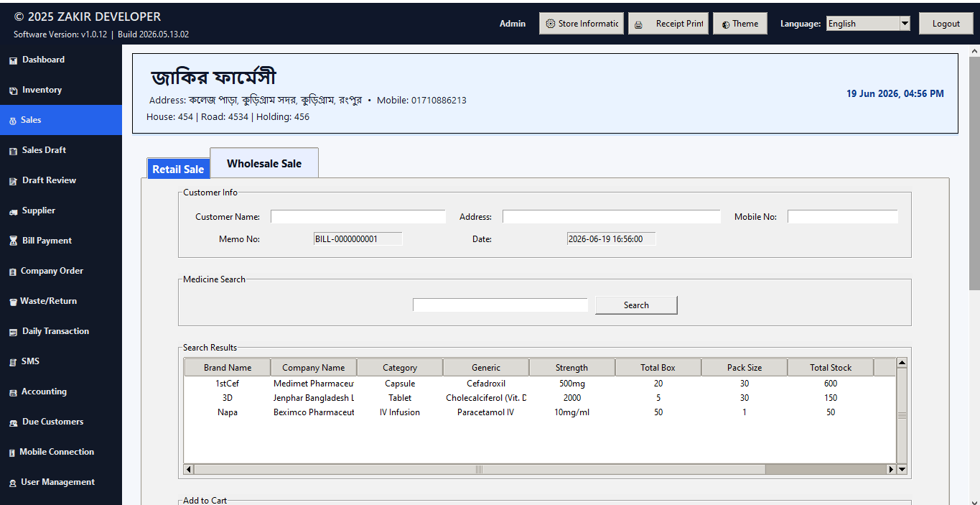Click the results horizontal scrollbar thumb
Screen dimensions: 980x505
[x=479, y=469]
